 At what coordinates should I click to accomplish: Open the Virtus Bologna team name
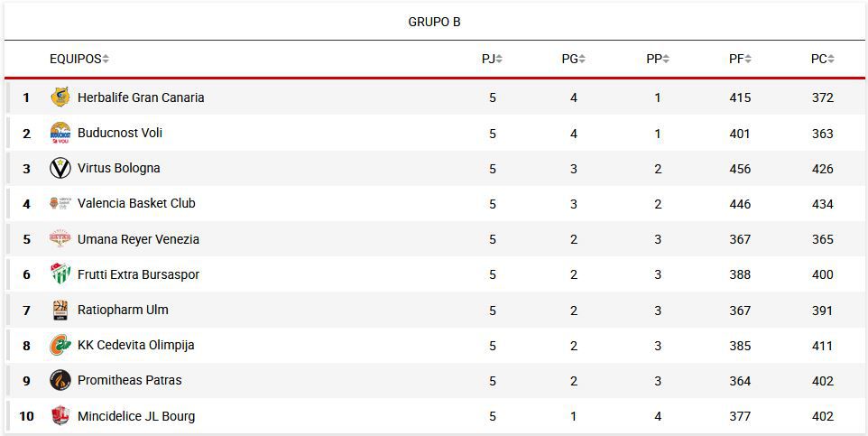point(118,169)
